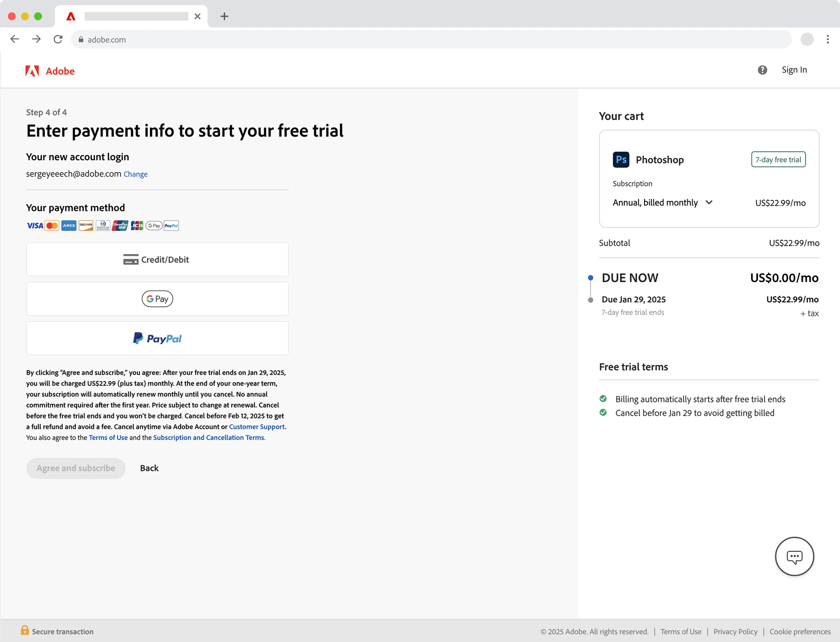Viewport: 840px width, 642px height.
Task: Open the footer Terms of Use link
Action: click(681, 632)
